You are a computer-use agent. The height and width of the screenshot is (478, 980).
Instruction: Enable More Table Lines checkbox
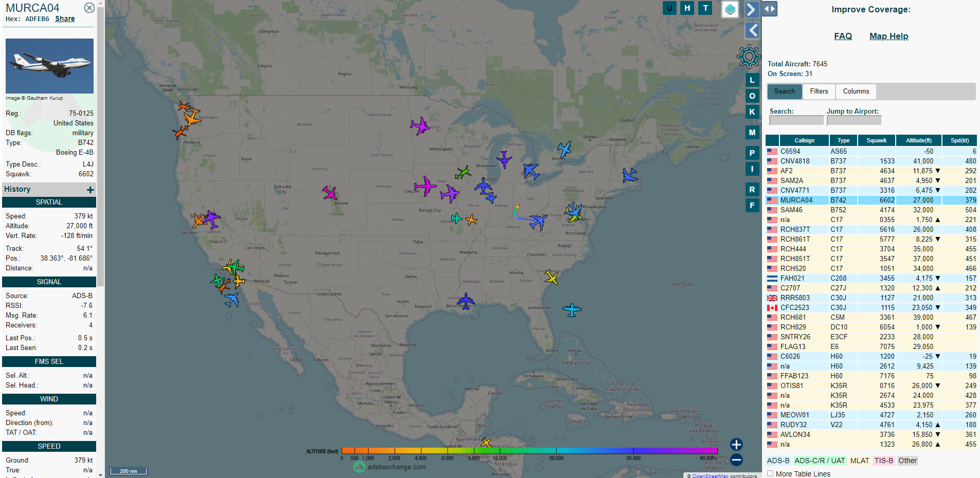pos(770,473)
